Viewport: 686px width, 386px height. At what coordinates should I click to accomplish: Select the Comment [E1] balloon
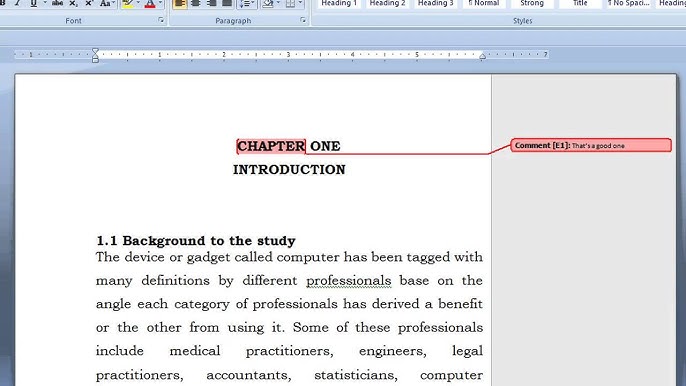tap(591, 145)
